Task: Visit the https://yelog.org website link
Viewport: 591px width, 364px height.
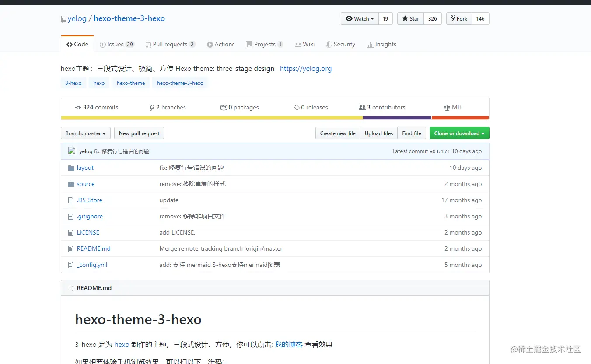Action: 306,69
